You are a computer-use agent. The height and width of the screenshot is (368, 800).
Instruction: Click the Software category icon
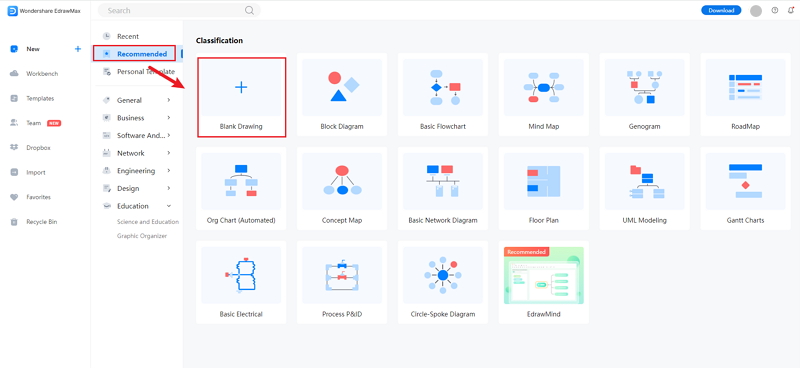click(x=107, y=136)
